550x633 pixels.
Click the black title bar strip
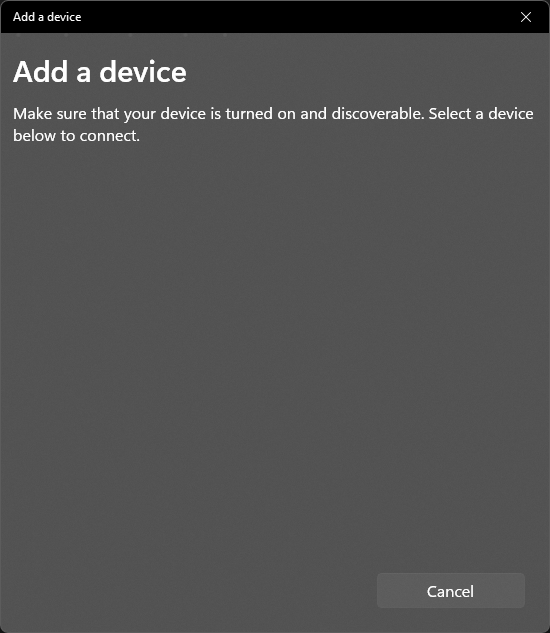coord(275,17)
